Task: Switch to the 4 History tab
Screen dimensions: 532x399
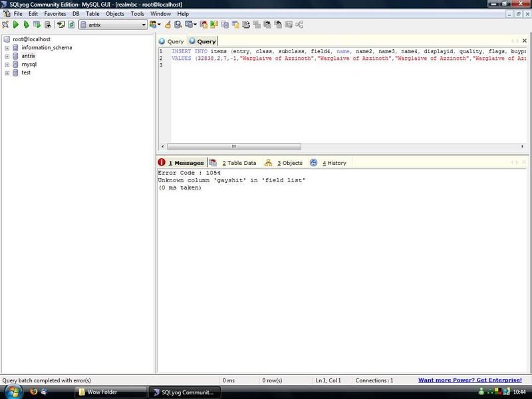Action: click(329, 163)
